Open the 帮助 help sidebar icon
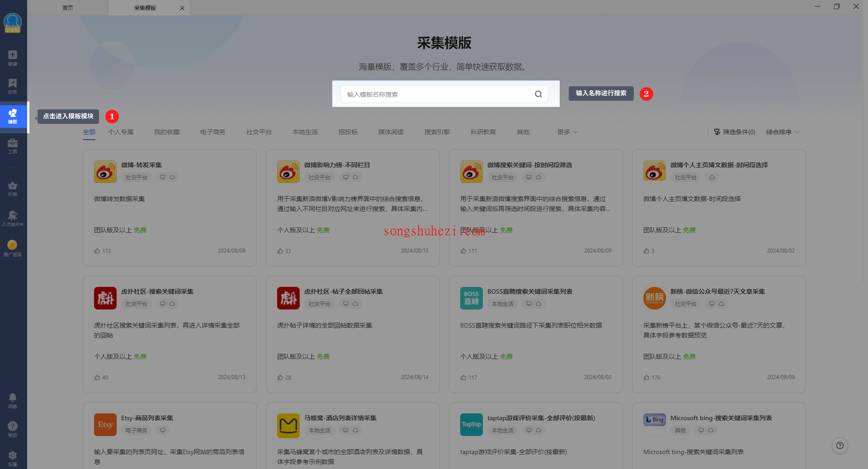 13,429
